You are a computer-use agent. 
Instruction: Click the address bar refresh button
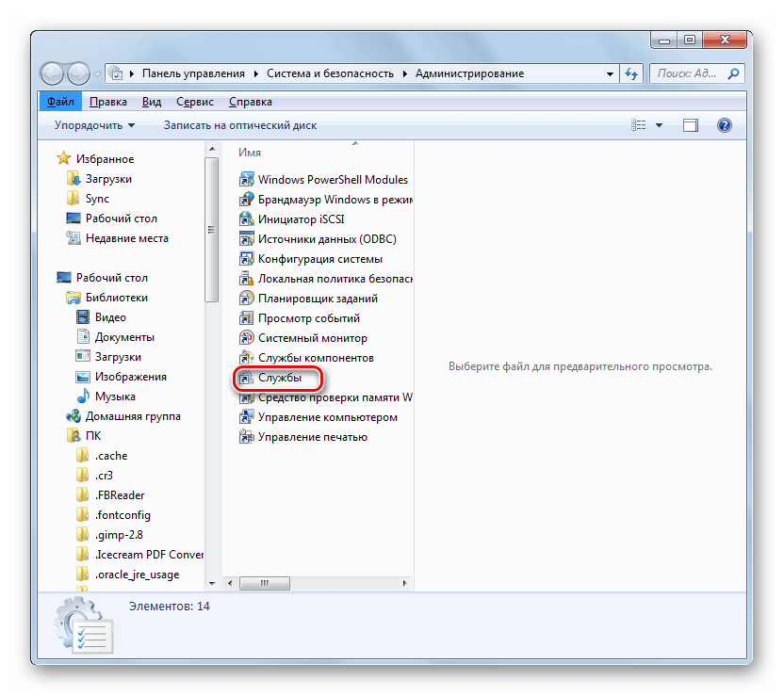[632, 73]
